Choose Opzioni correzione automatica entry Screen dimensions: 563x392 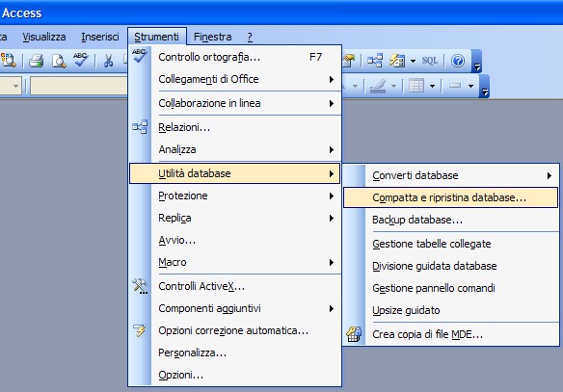(x=234, y=330)
